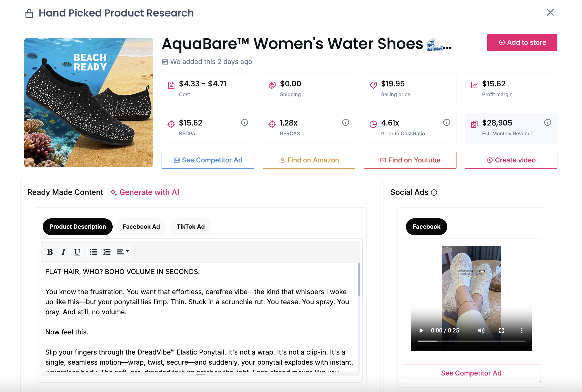582x392 pixels.
Task: Click the BECPA info icon
Action: click(245, 122)
